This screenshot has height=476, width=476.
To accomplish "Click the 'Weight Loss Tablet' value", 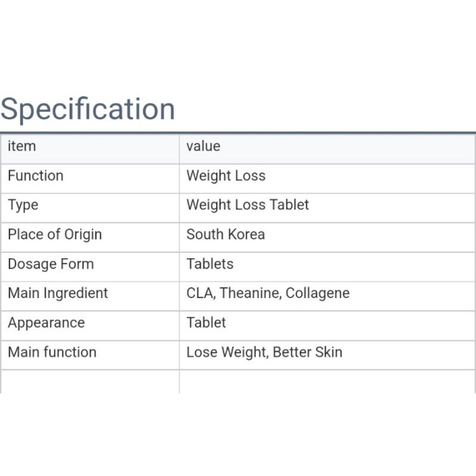I will coord(248,205).
